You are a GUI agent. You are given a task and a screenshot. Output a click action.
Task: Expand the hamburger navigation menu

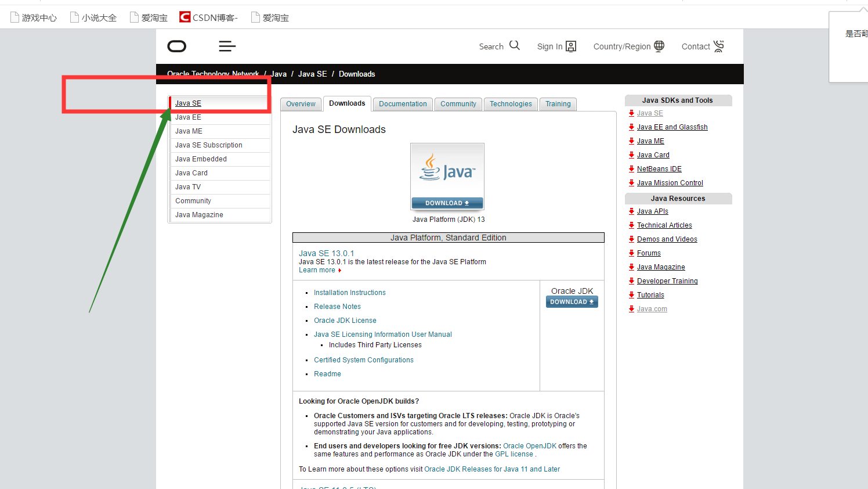pos(227,46)
